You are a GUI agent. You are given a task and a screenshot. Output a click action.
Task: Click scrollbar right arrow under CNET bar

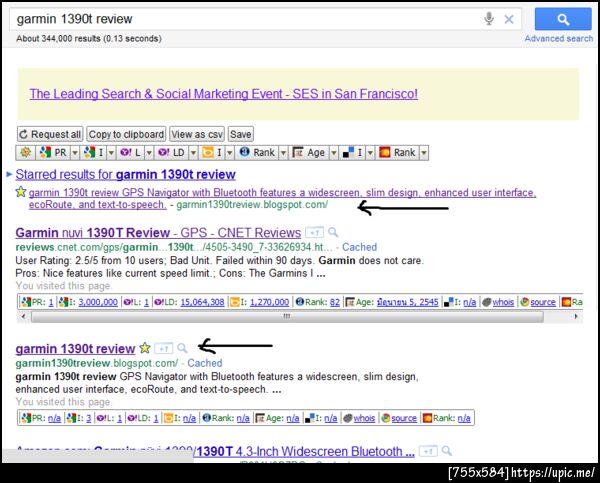576,317
